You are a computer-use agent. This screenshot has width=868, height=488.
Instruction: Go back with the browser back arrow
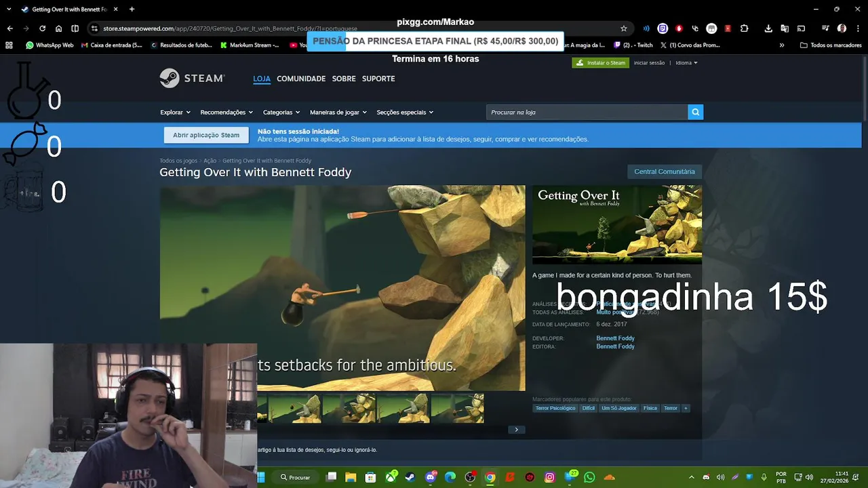[x=9, y=28]
